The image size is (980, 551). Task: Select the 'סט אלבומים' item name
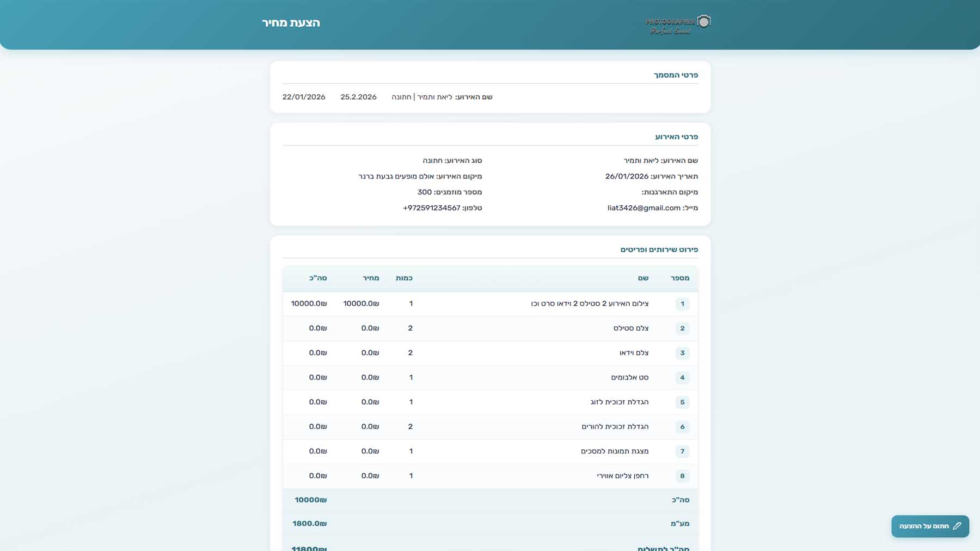[x=629, y=377]
